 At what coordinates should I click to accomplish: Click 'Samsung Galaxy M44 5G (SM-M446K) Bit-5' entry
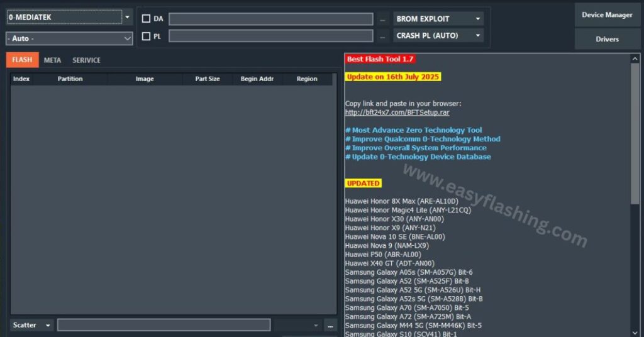coord(414,326)
